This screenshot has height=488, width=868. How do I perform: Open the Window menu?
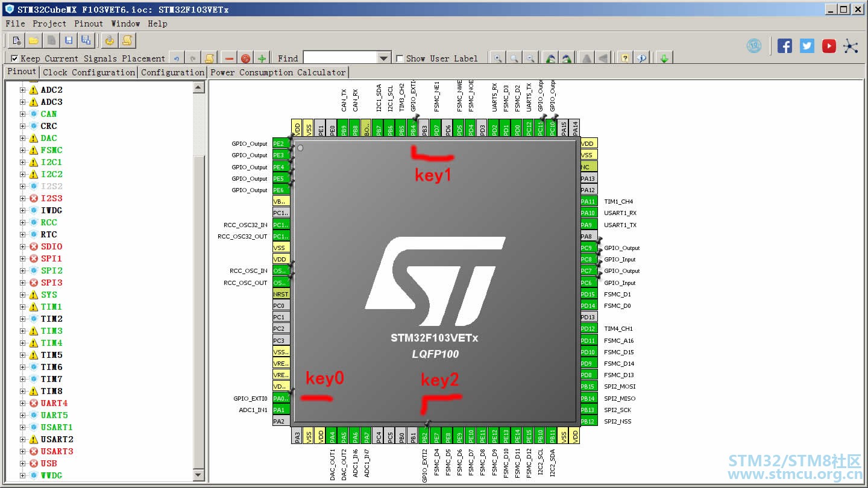[125, 23]
